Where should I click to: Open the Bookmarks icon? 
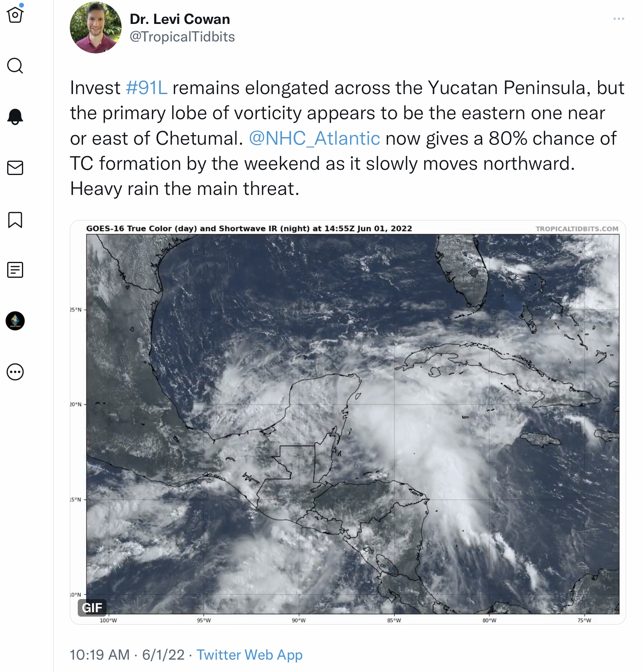(15, 220)
